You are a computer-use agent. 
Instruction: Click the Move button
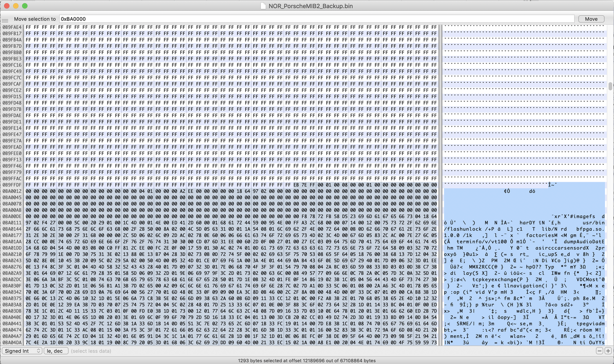pos(591,19)
